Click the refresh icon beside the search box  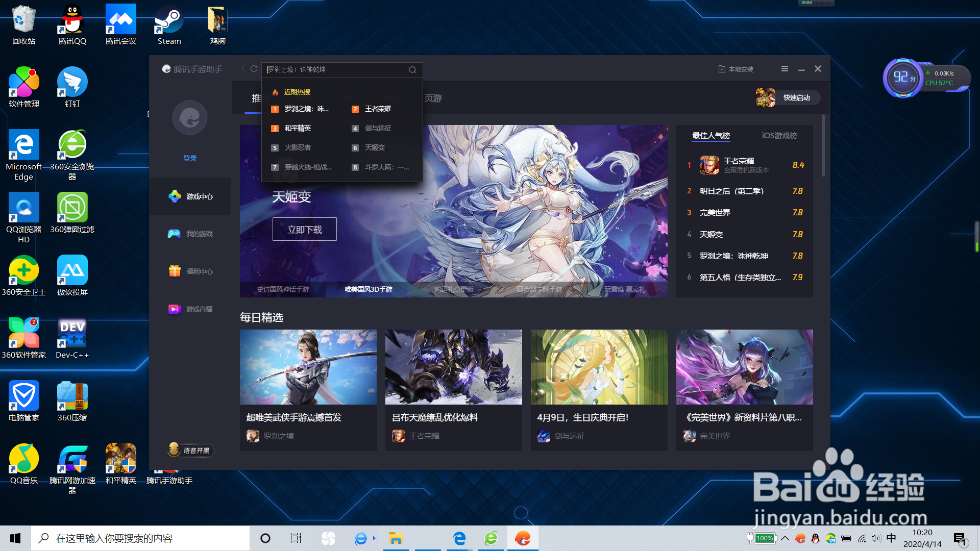(x=254, y=69)
